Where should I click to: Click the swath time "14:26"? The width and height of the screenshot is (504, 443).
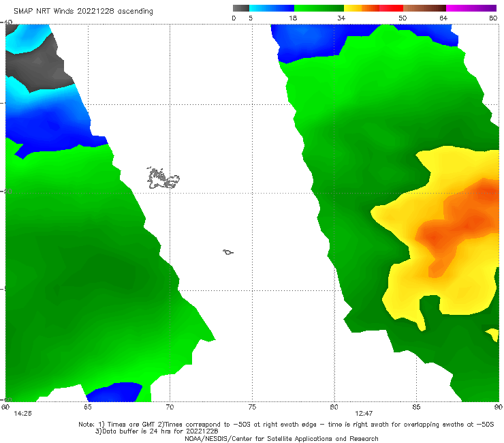[x=23, y=414]
